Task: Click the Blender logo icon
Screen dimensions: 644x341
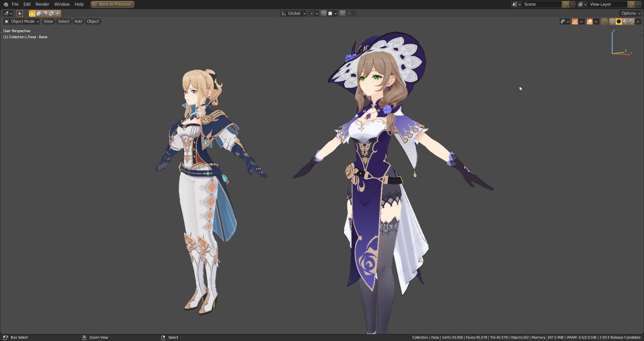Action: (x=6, y=4)
